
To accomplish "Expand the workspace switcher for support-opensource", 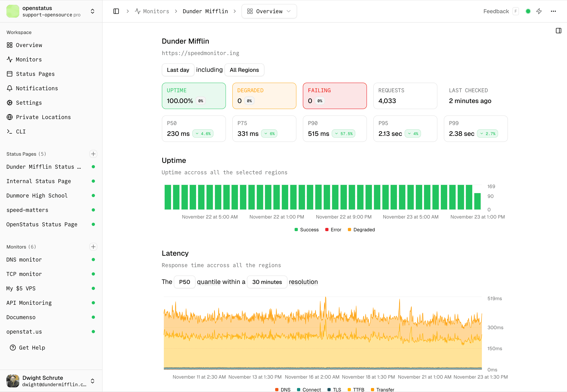I will click(x=92, y=11).
